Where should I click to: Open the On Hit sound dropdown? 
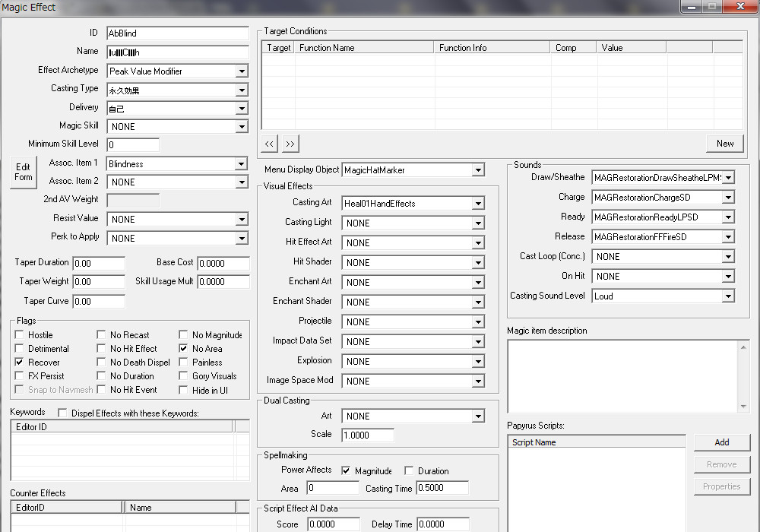point(728,276)
